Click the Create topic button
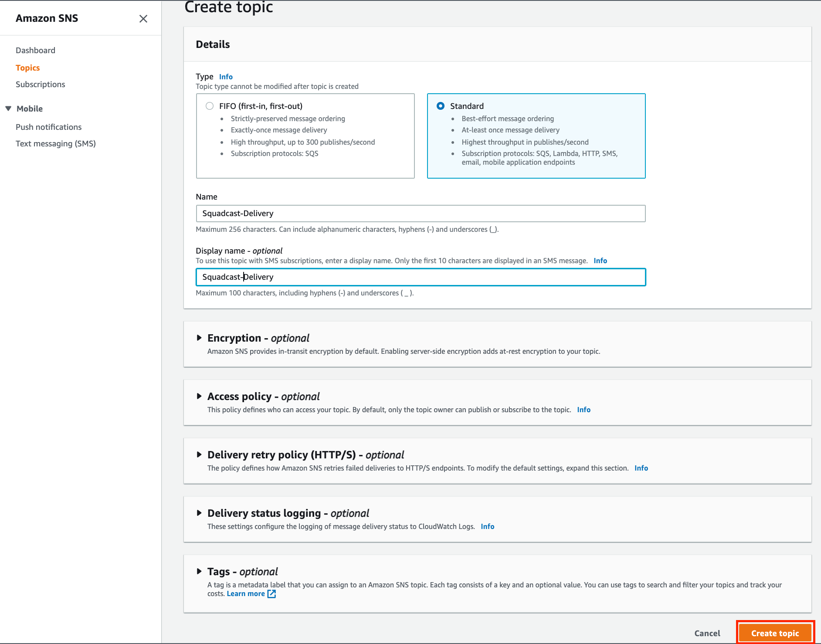The width and height of the screenshot is (821, 644). (775, 633)
